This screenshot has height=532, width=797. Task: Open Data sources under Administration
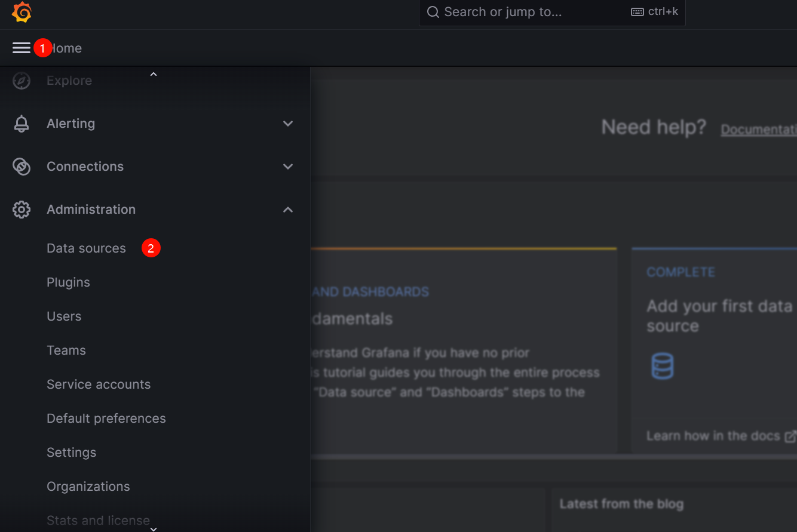tap(86, 248)
